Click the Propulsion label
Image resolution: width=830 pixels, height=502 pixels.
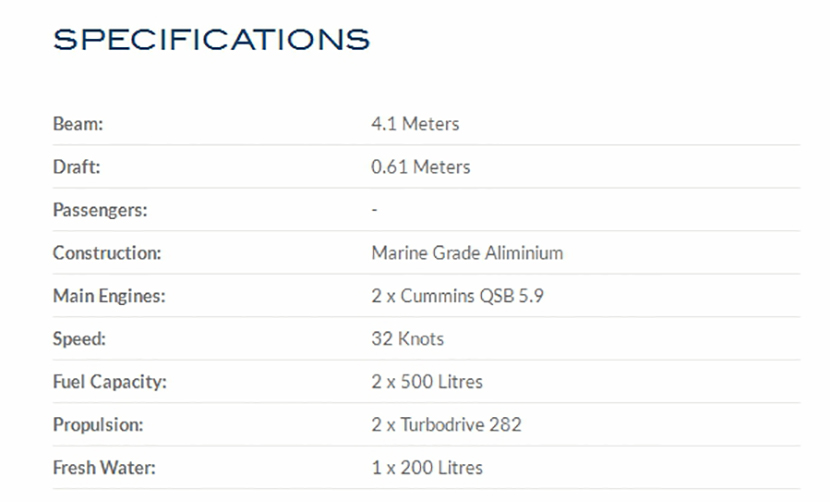pyautogui.click(x=98, y=425)
